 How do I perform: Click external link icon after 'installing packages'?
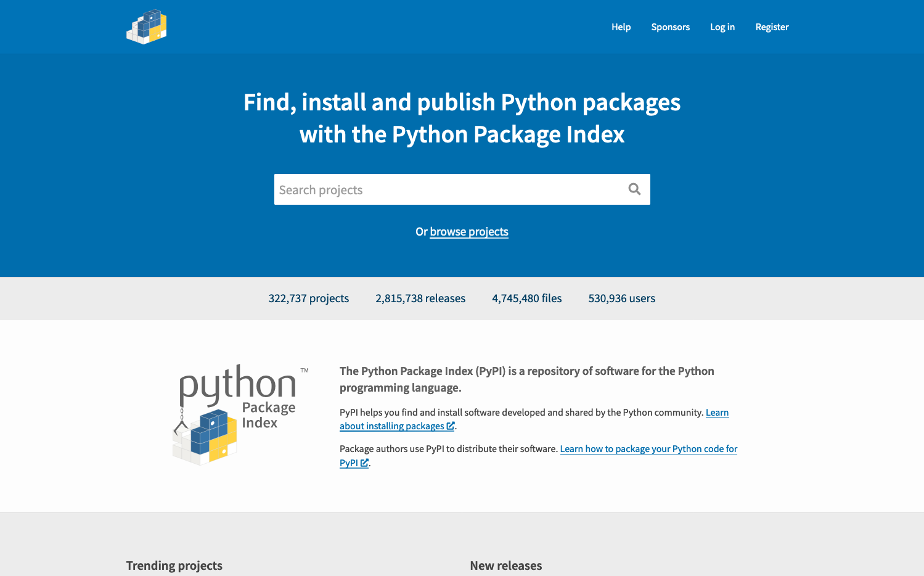[451, 426]
